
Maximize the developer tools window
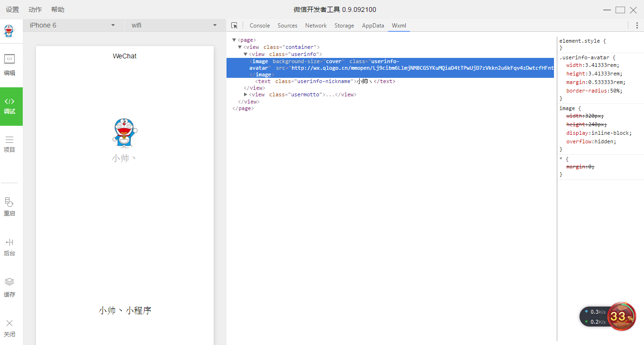point(620,10)
